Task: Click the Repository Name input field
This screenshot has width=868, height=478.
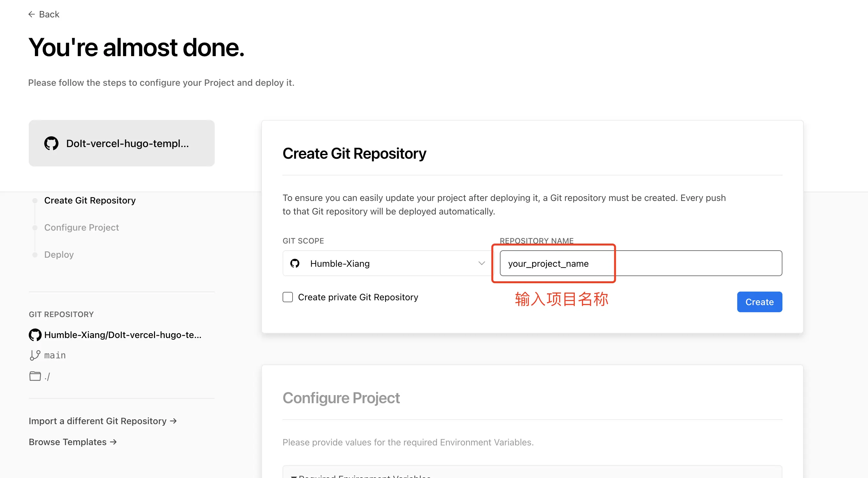Action: click(640, 263)
